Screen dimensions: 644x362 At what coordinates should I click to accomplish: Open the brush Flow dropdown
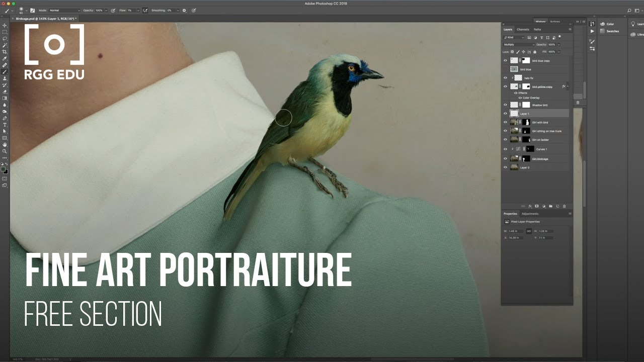click(x=138, y=10)
